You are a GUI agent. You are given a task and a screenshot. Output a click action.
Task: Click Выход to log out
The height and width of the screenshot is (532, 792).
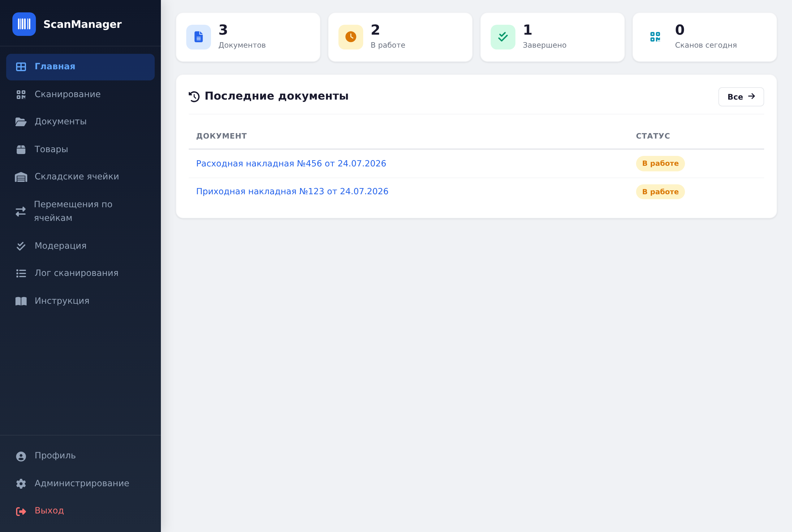80,511
